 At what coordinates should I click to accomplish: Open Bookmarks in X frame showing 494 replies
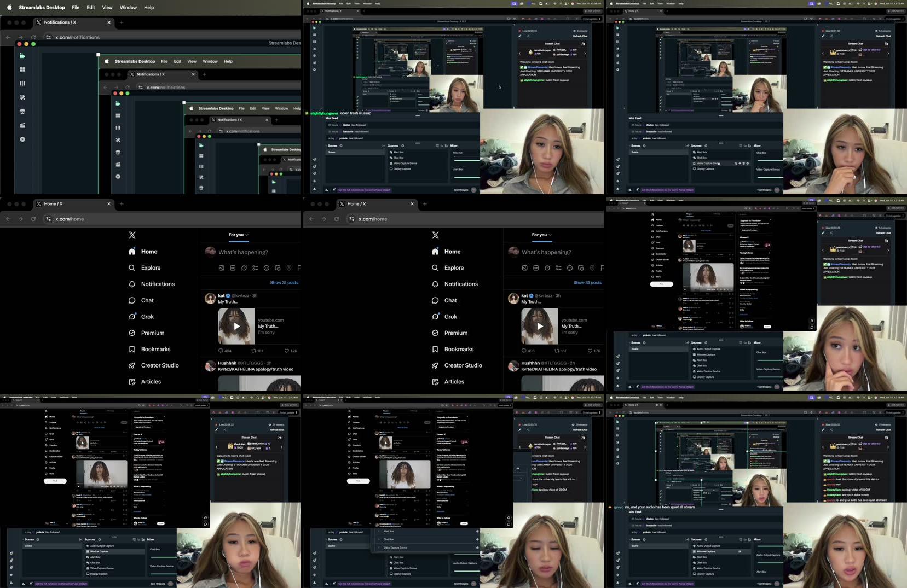(149, 349)
